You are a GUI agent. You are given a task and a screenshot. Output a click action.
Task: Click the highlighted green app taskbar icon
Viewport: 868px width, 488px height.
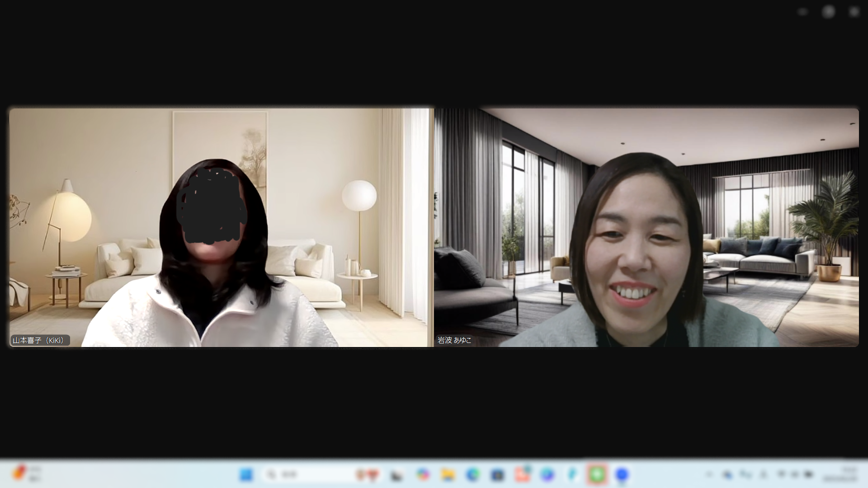coord(597,474)
